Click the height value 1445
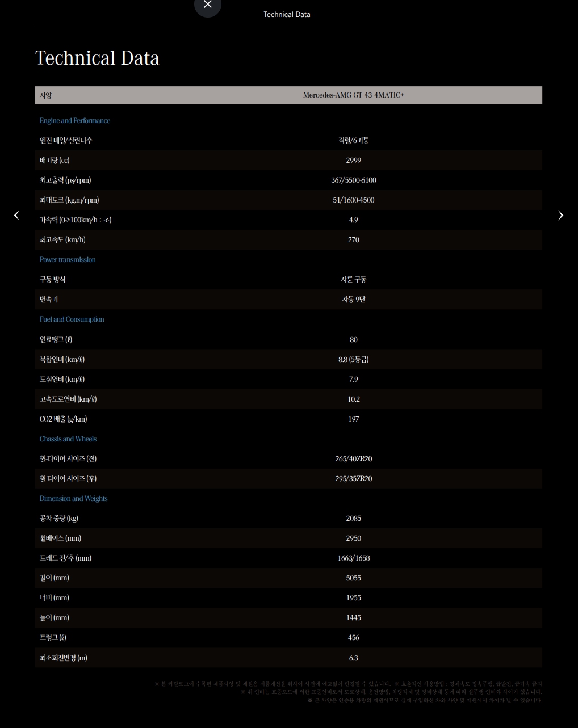The height and width of the screenshot is (728, 578). [354, 618]
